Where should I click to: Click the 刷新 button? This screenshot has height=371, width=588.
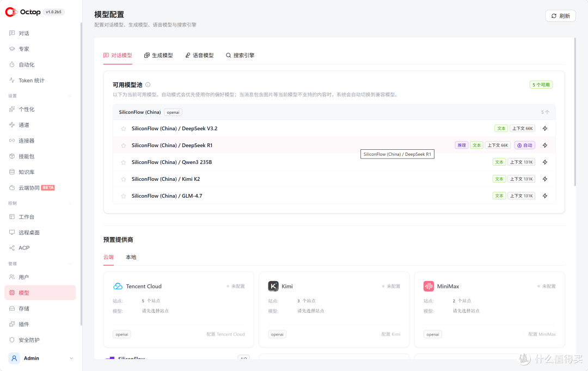[560, 16]
